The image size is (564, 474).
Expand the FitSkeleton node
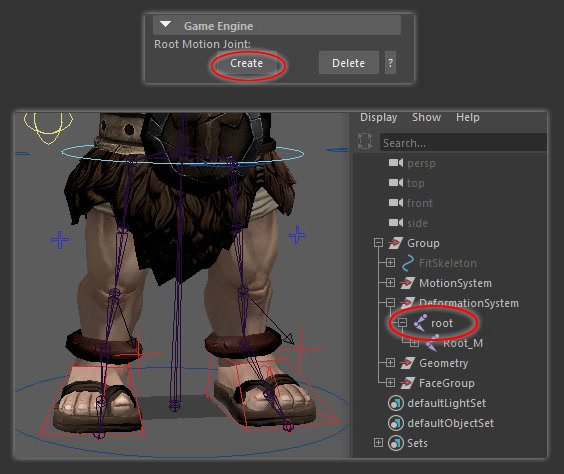(x=390, y=263)
